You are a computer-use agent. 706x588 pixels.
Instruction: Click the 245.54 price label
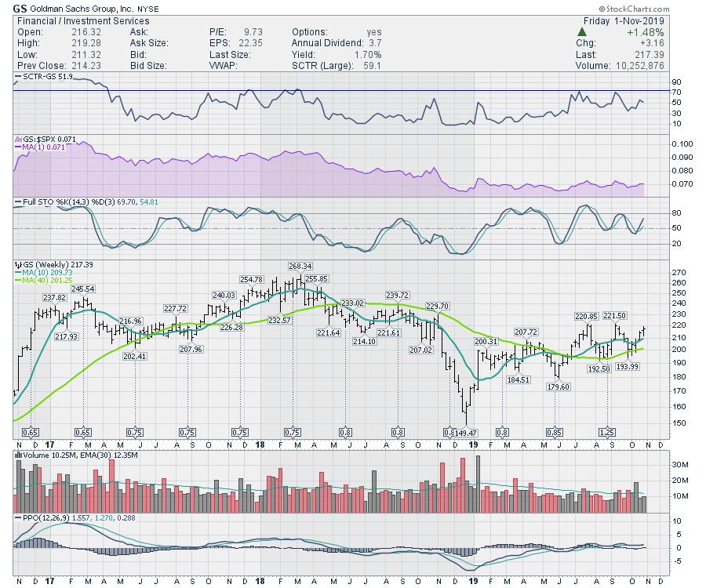pyautogui.click(x=83, y=289)
